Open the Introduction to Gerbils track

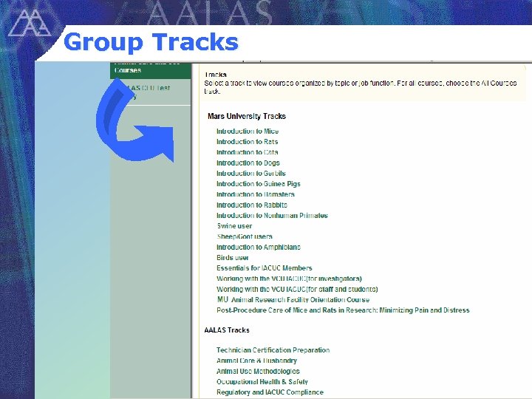click(251, 174)
